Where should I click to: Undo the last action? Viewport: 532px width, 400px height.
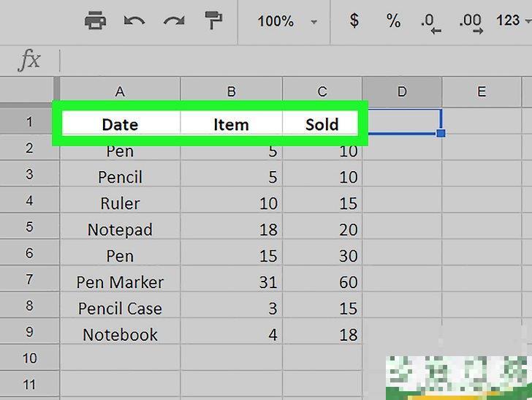[134, 20]
